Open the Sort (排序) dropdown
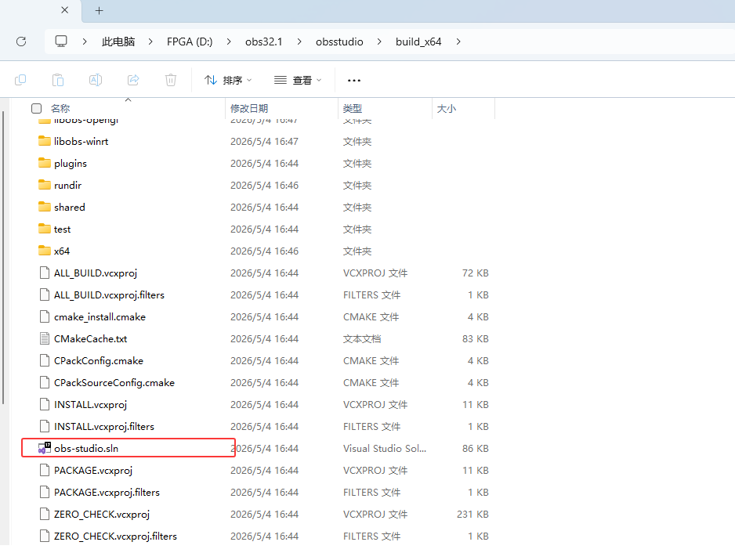Screen dimensions: 735x560 coord(228,80)
